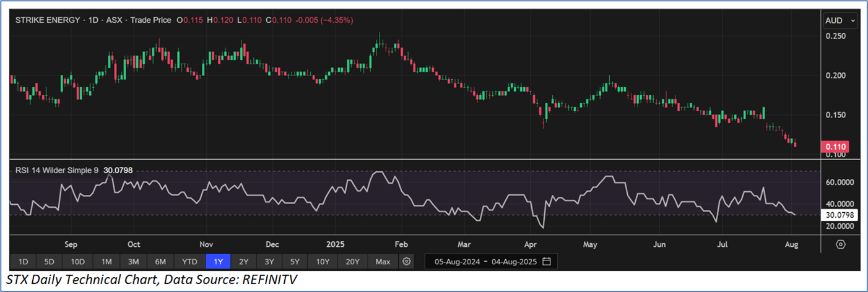Screen dimensions: 868x292
Task: Select the 6M time range
Action: [x=160, y=262]
